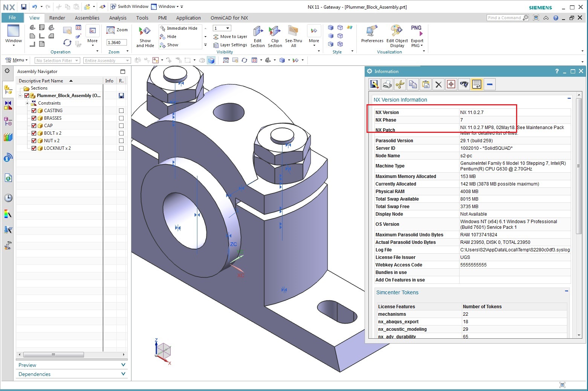
Task: Open the History clock icon in resource bar
Action: (8, 198)
